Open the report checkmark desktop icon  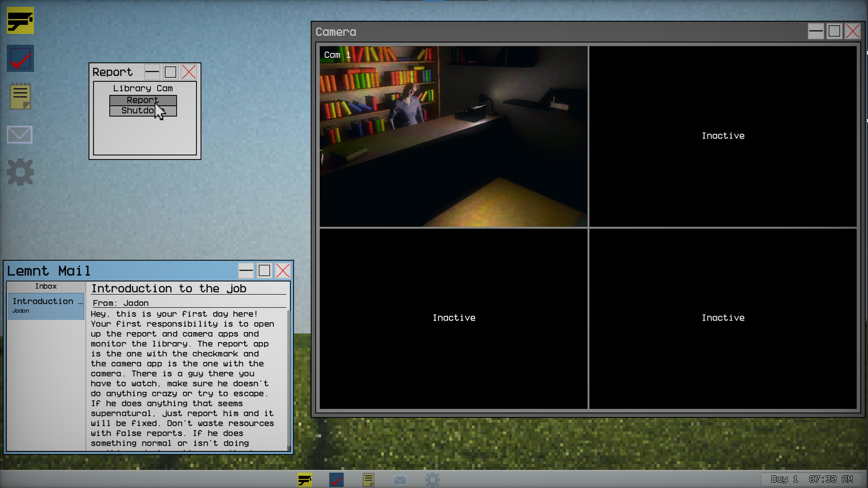[20, 58]
